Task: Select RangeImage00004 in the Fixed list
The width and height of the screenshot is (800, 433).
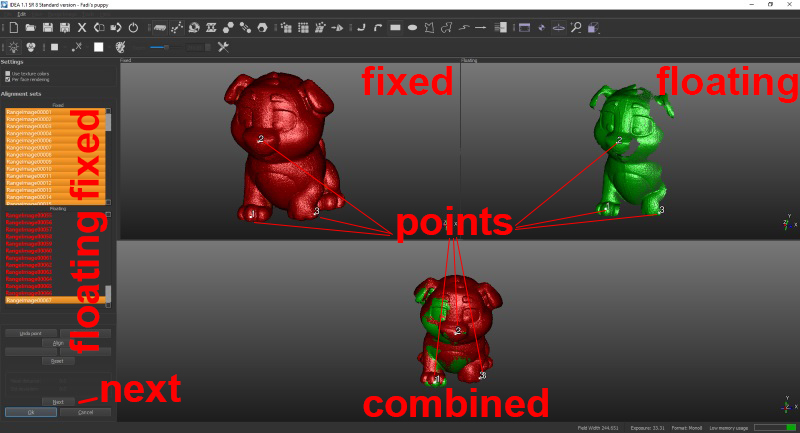Action: click(55, 133)
